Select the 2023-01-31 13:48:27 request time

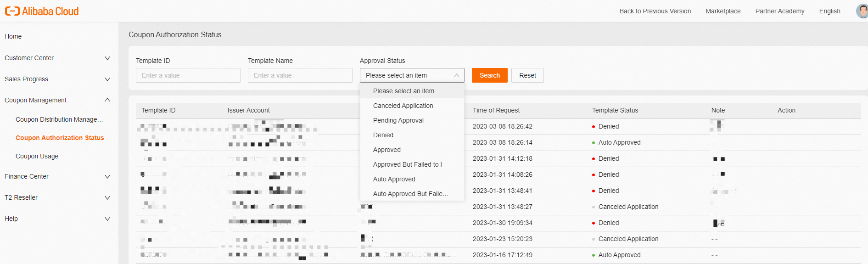[x=503, y=207]
